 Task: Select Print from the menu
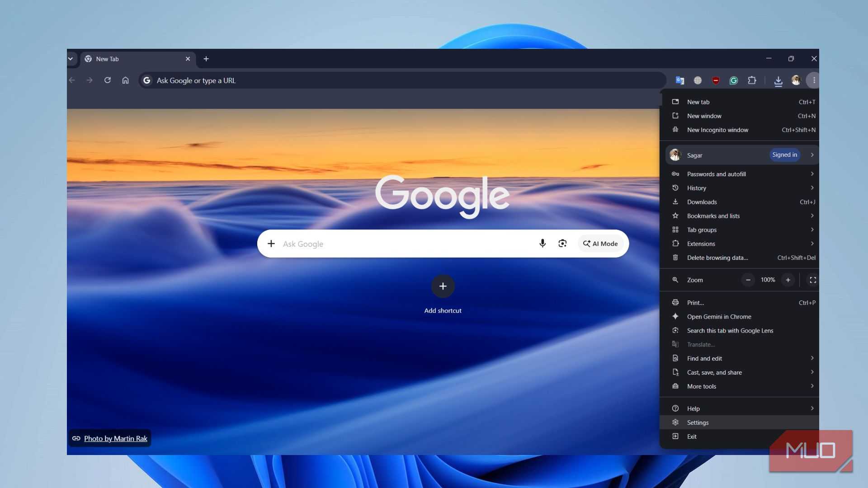pyautogui.click(x=739, y=303)
